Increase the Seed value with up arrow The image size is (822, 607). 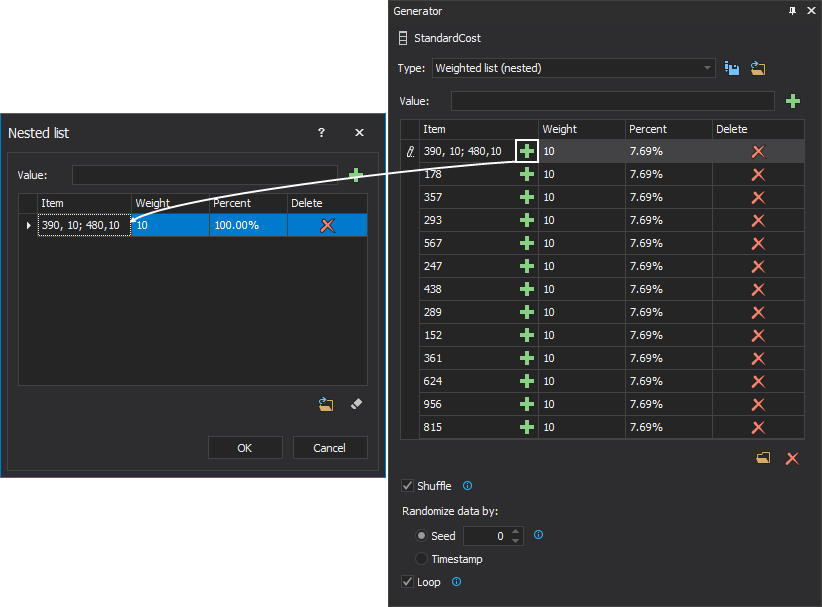click(516, 531)
